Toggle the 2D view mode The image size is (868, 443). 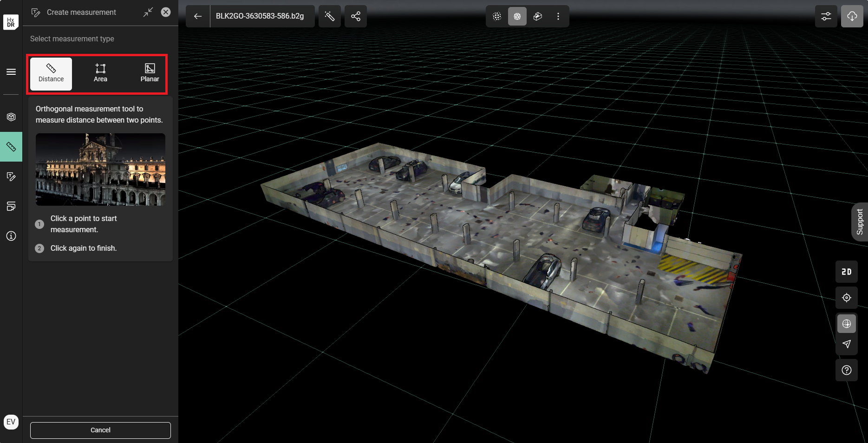(x=847, y=272)
